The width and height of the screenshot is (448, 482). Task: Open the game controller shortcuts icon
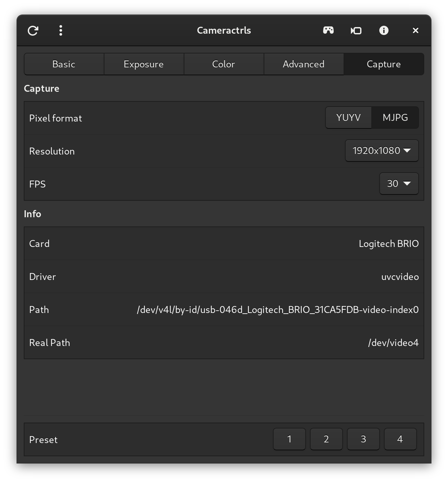tap(328, 31)
